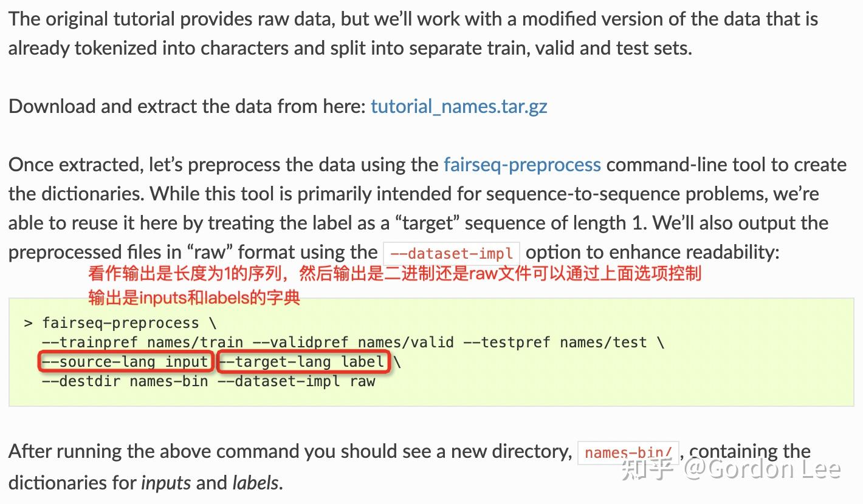The image size is (863, 504).
Task: Click the red-boxed --target-lang label option
Action: pos(303,362)
